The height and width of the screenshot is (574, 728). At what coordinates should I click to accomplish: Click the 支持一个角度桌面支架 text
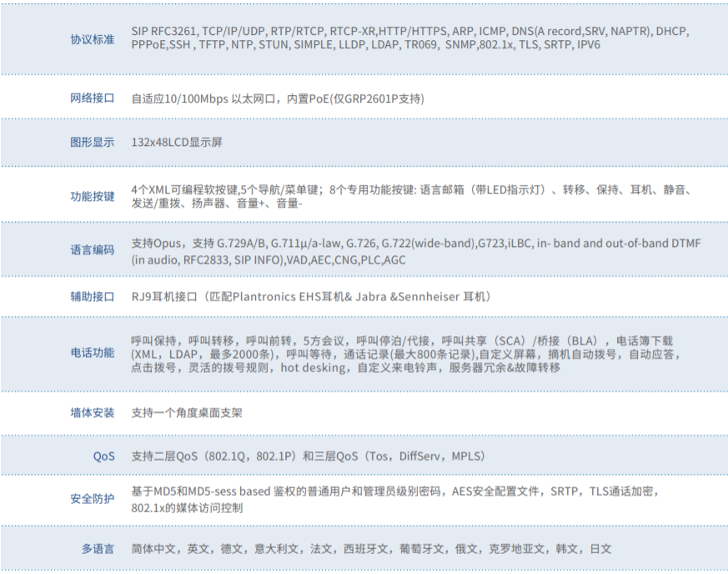[x=187, y=413]
